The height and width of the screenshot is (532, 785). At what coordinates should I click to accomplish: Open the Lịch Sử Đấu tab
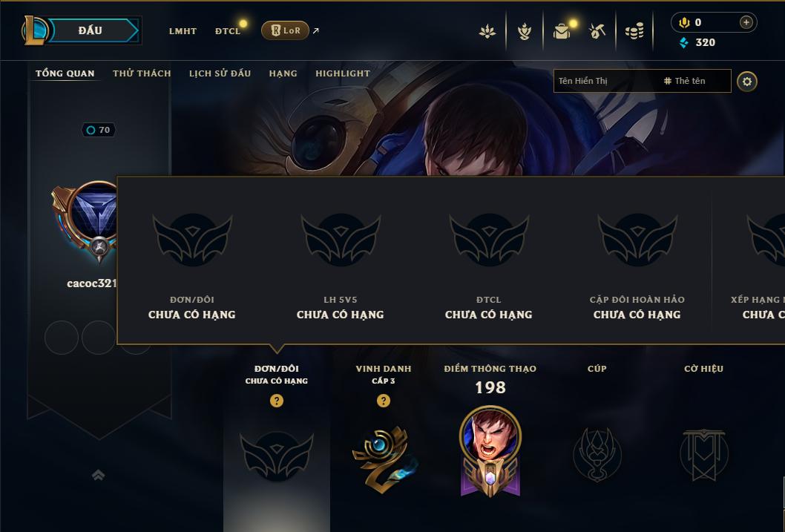(x=220, y=73)
